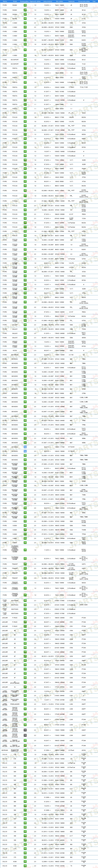Click the fuel icon in the Jaguar XJ row
The height and width of the screenshot is (868, 98).
pos(25,687)
